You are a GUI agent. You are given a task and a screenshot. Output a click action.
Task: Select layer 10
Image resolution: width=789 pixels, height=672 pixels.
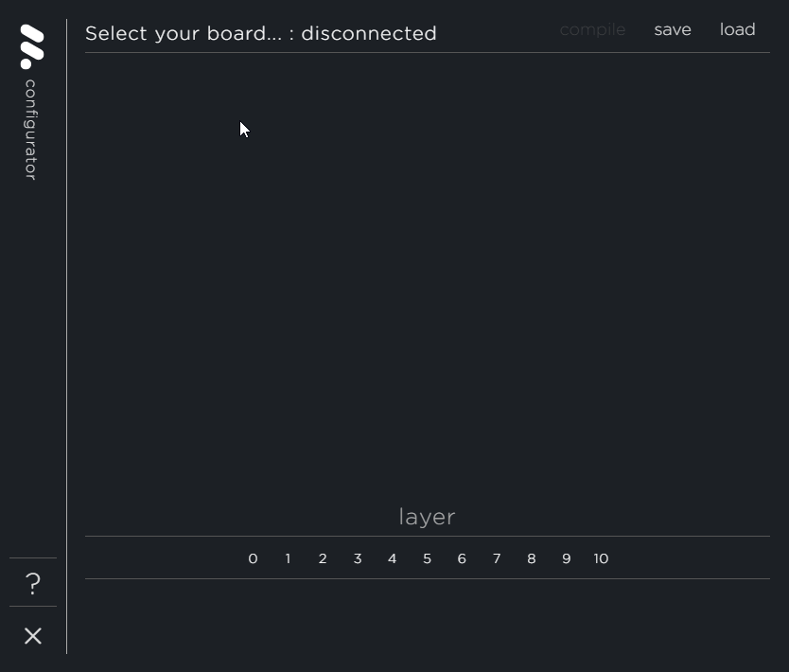click(x=601, y=558)
